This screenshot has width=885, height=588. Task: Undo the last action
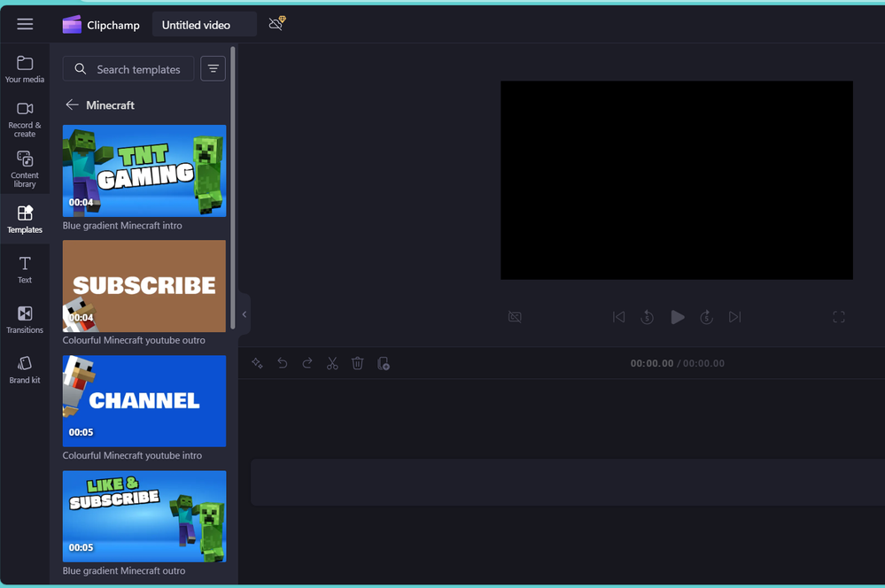click(283, 363)
